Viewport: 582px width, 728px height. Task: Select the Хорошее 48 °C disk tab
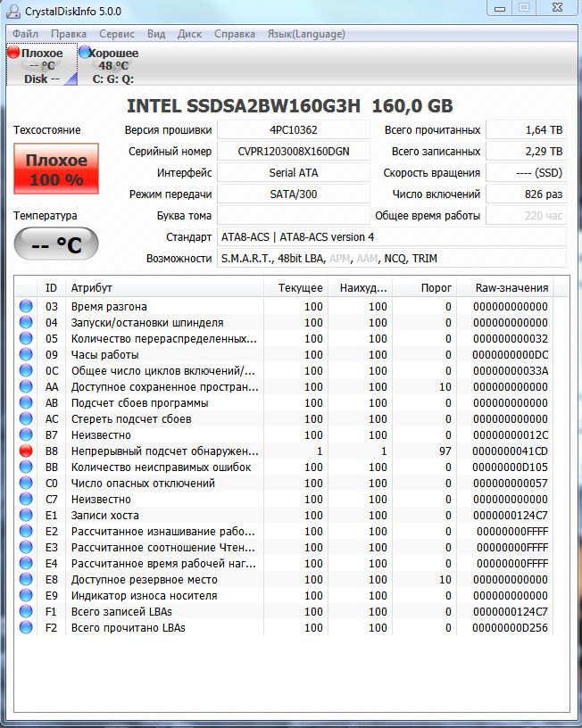[112, 65]
